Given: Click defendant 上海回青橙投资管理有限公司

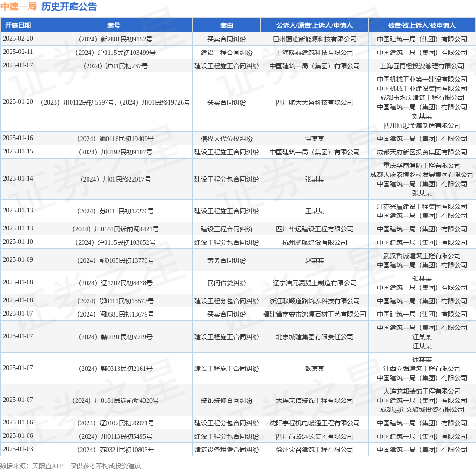Looking at the screenshot, I should pos(422,66).
